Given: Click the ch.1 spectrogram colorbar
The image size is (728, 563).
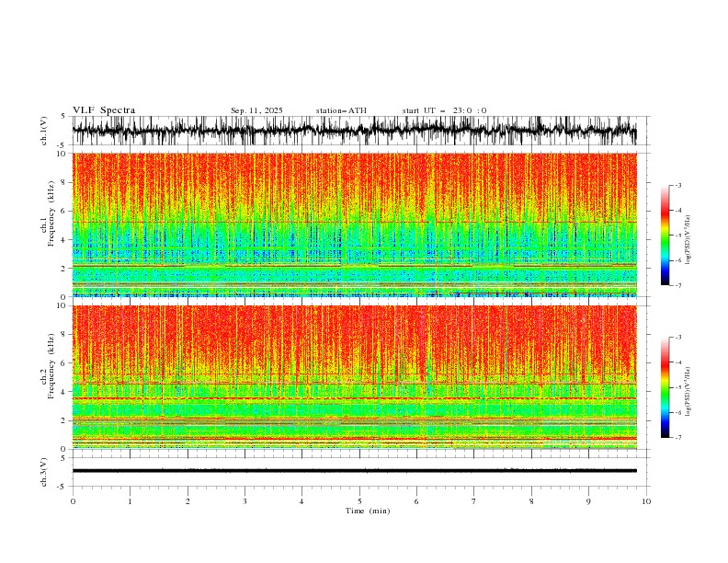Looking at the screenshot, I should (665, 236).
